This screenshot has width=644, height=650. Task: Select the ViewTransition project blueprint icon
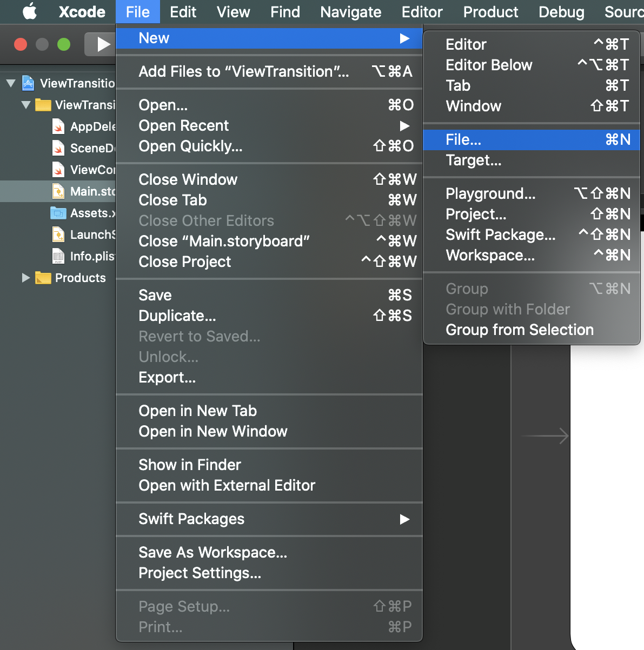[x=28, y=83]
